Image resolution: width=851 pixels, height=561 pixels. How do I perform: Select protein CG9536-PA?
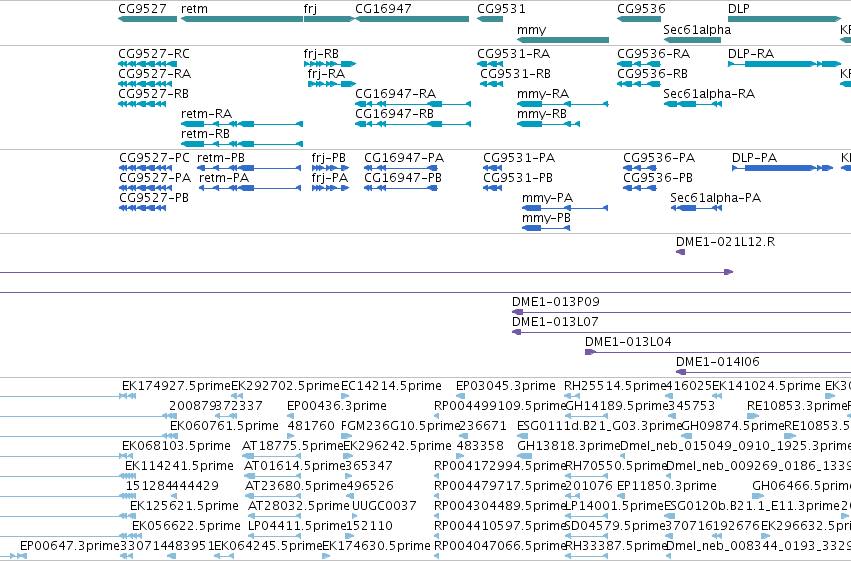[x=659, y=158]
